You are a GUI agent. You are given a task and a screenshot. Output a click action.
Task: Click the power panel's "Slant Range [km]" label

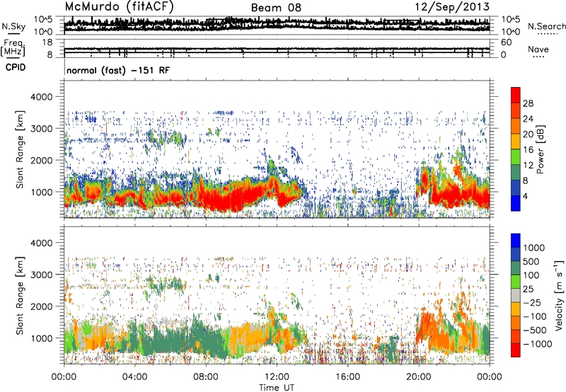(x=20, y=149)
